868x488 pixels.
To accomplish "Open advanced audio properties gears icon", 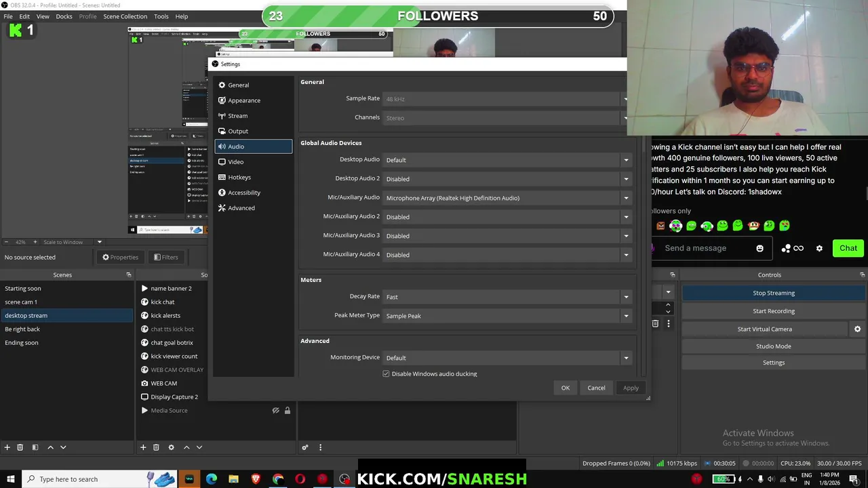I will [305, 447].
